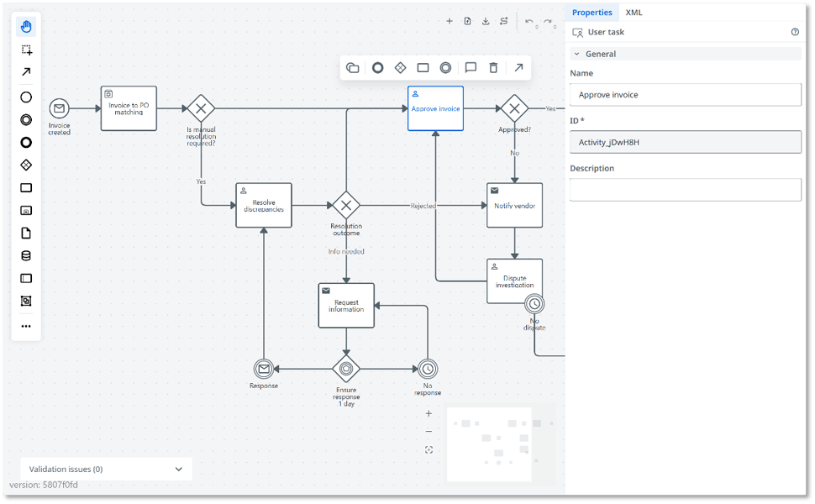Click the Info needed flow label
Image resolution: width=815 pixels, height=504 pixels.
coord(346,251)
